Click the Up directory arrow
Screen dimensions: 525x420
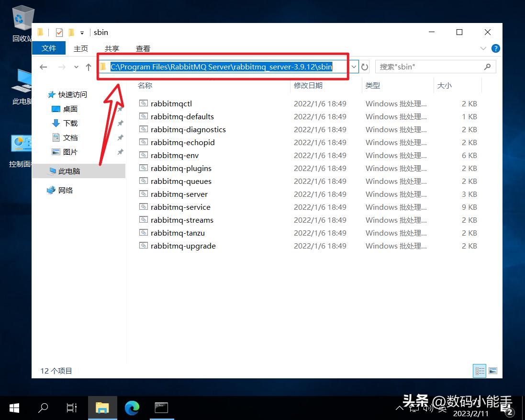pos(88,67)
